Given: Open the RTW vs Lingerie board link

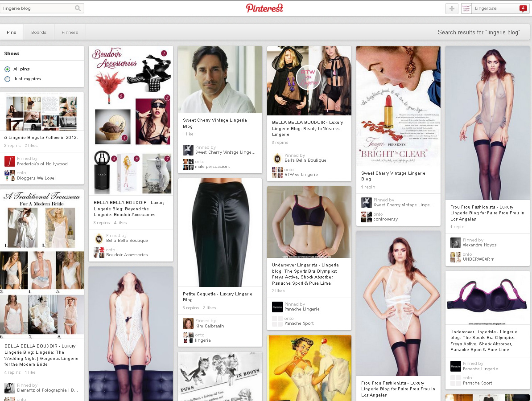Looking at the screenshot, I should (x=301, y=175).
